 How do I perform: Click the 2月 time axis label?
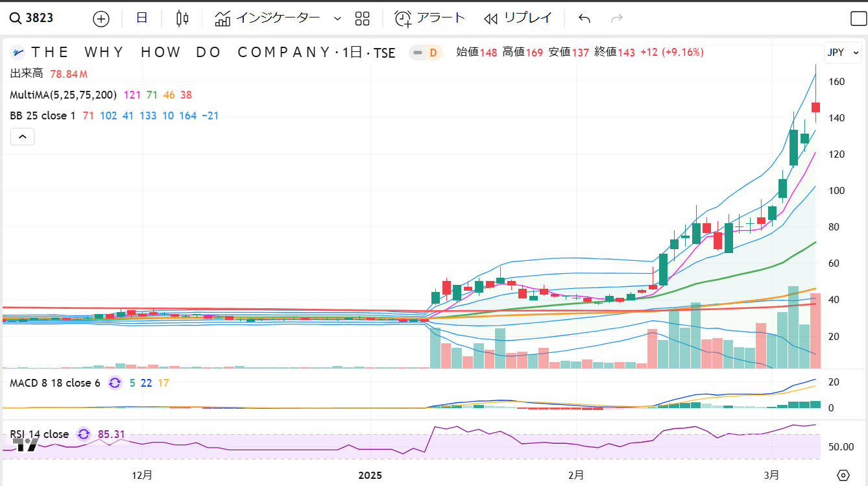click(575, 475)
